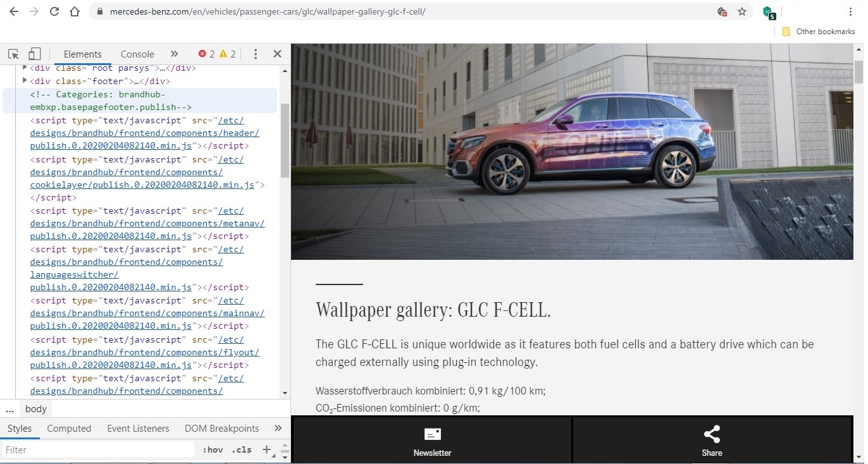This screenshot has width=868, height=464.
Task: Open the DOM Breakpoints tab
Action: 222,429
